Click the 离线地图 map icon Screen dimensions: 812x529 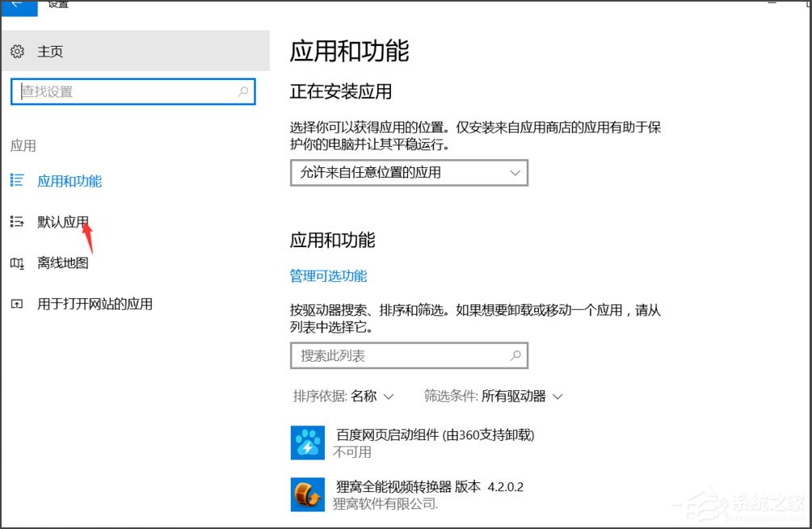(17, 262)
